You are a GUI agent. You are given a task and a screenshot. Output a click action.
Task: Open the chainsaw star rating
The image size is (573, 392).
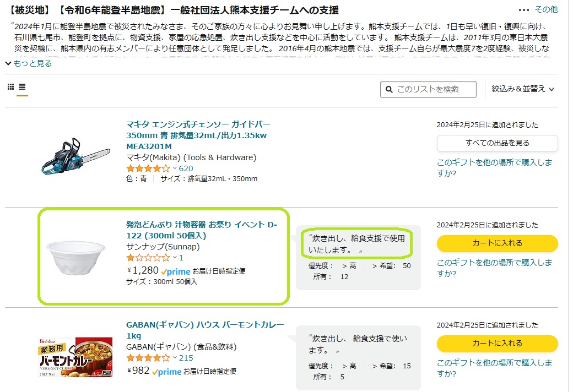click(148, 168)
